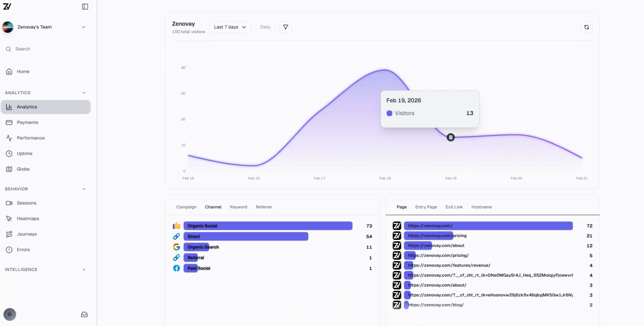The image size is (644, 326).
Task: Open the filter icon next to Daily
Action: pyautogui.click(x=285, y=27)
